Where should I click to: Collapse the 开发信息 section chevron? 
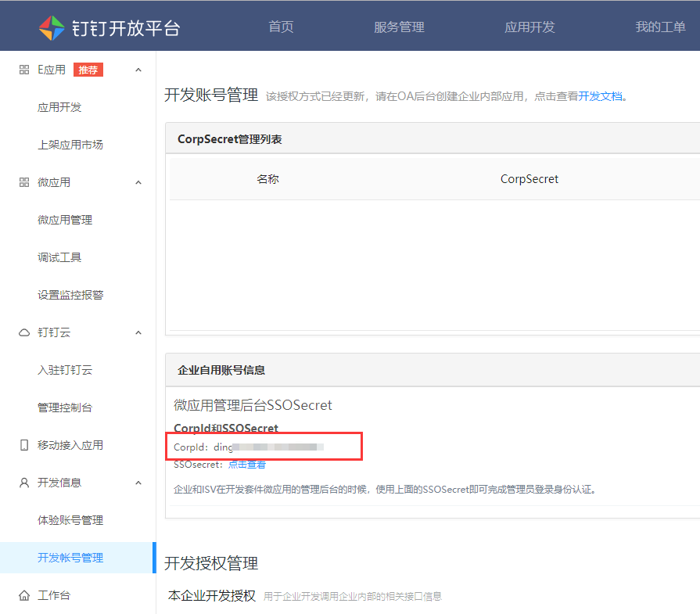pyautogui.click(x=138, y=483)
